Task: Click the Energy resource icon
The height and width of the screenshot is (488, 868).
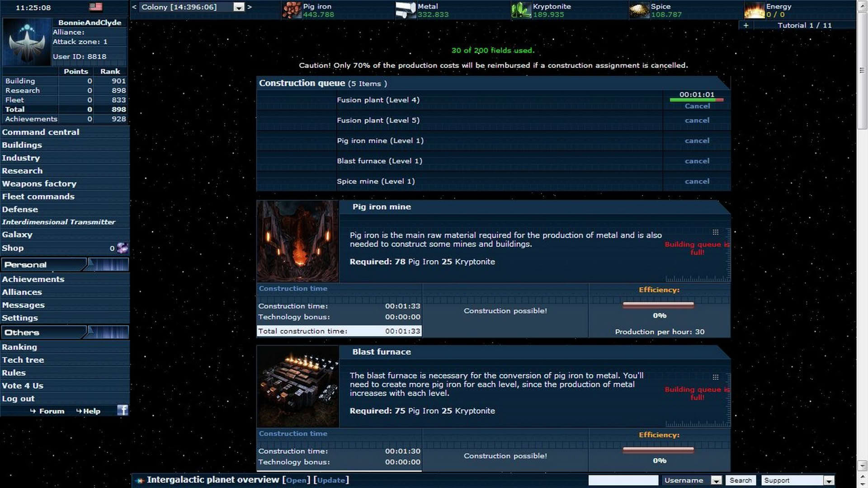Action: pos(754,10)
